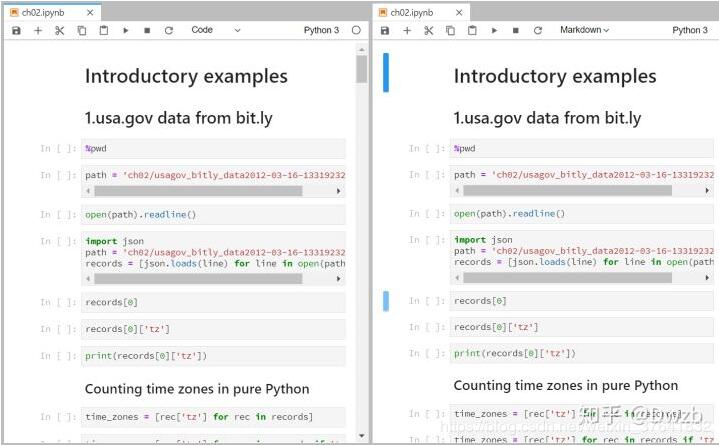
Task: Insert a cell below in the left notebook
Action: 38,31
